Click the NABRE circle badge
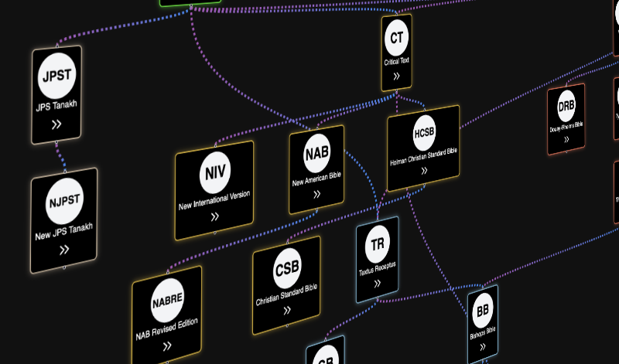The image size is (619, 364). coord(167,301)
